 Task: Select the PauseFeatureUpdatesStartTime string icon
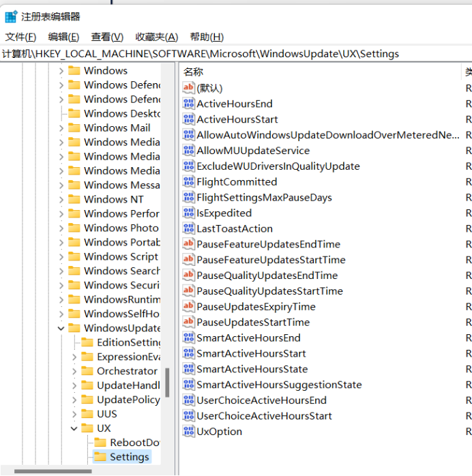tap(188, 260)
